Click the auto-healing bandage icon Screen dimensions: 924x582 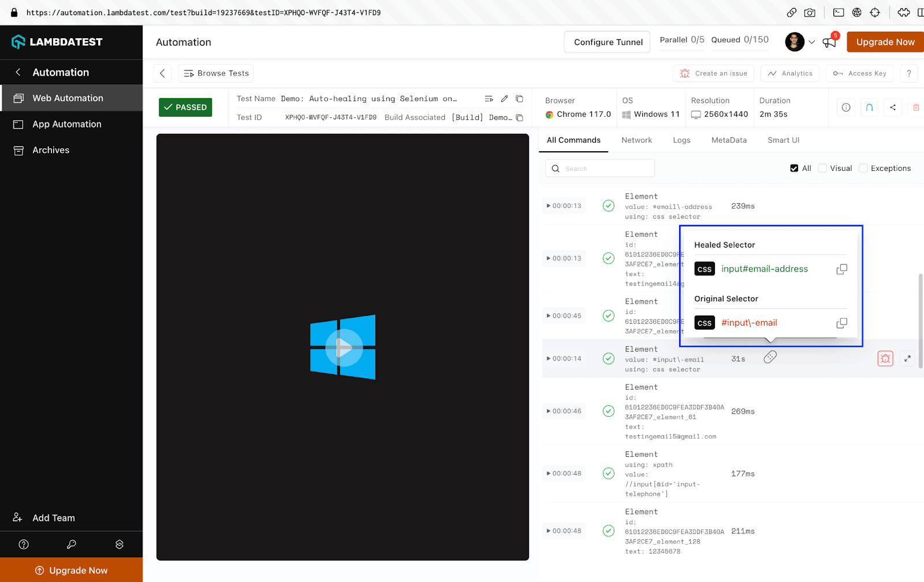click(x=770, y=357)
